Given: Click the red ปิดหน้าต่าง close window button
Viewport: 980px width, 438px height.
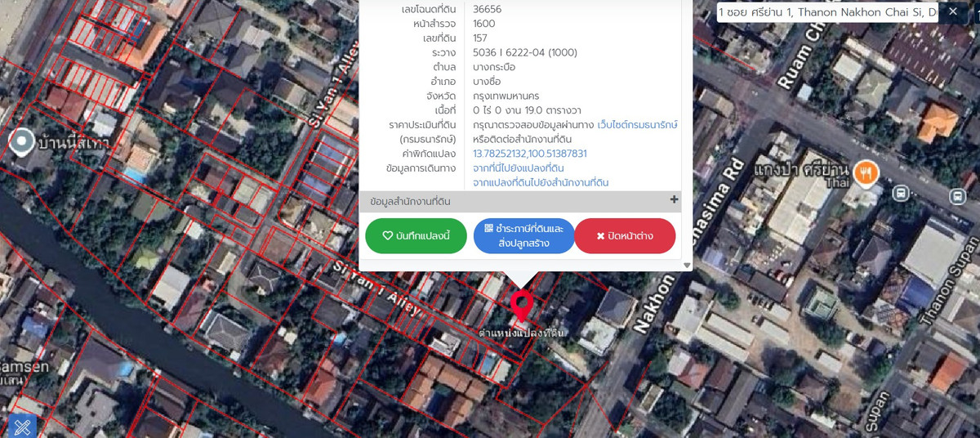Looking at the screenshot, I should tap(625, 236).
